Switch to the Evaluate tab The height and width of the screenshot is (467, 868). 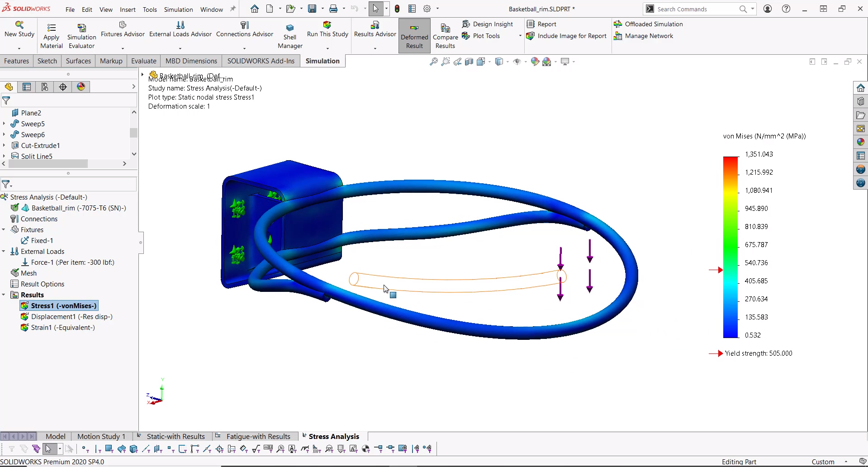click(143, 61)
